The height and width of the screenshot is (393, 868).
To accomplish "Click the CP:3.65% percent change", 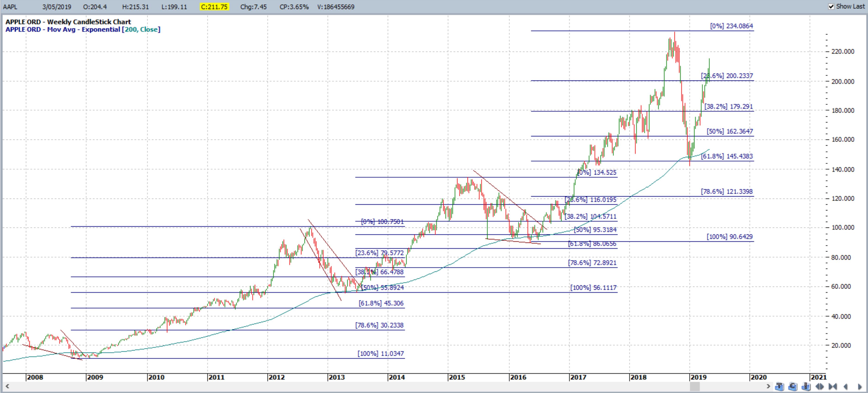I will click(294, 7).
